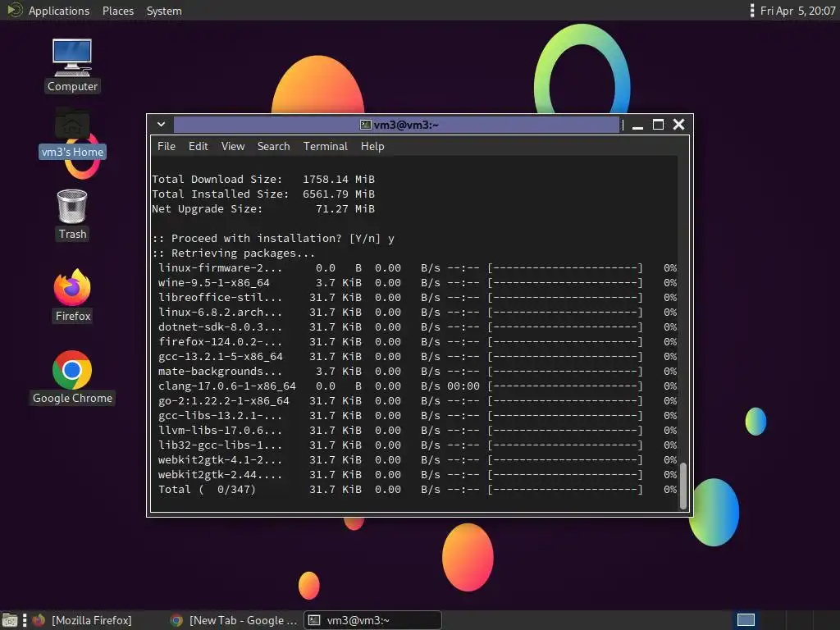Screen dimensions: 840x630
Task: Click the vm3@vm3:~ taskbar button
Action: click(x=373, y=620)
